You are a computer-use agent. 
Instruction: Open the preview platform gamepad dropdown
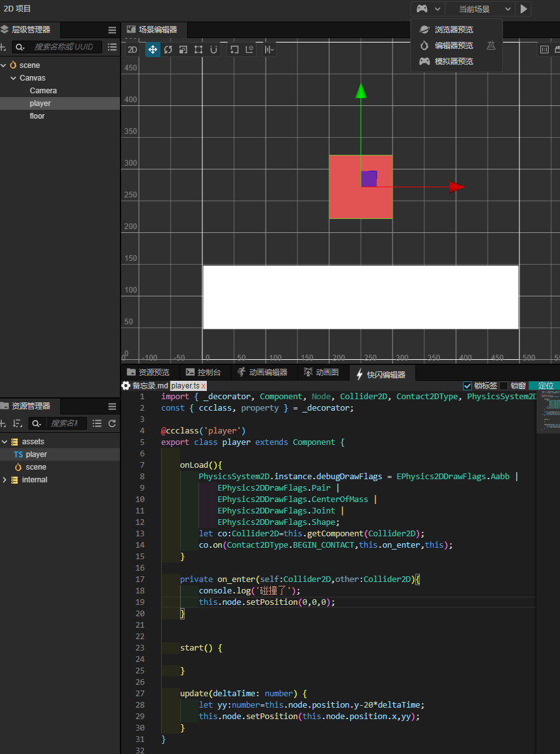click(428, 9)
